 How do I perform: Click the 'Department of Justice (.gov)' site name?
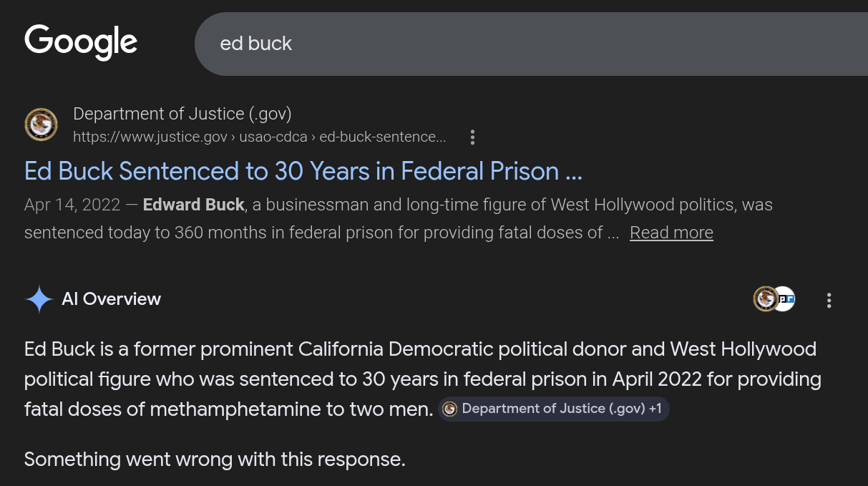click(182, 114)
